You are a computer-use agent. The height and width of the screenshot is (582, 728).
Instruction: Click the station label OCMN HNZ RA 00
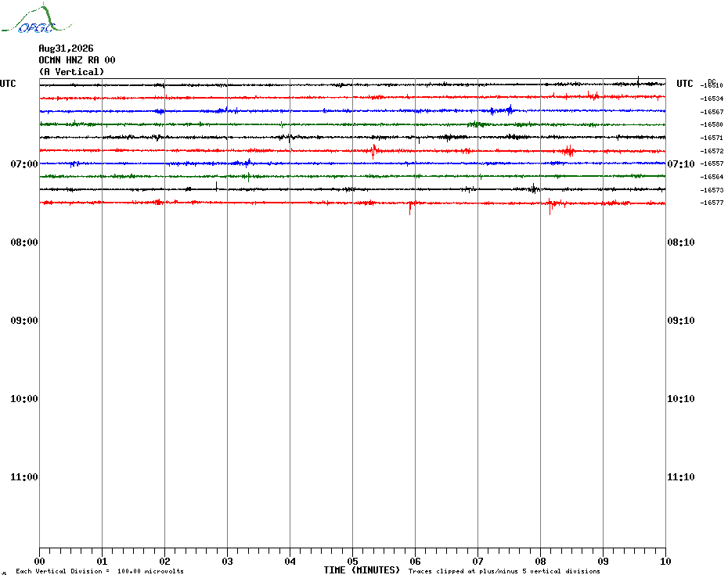pos(77,60)
